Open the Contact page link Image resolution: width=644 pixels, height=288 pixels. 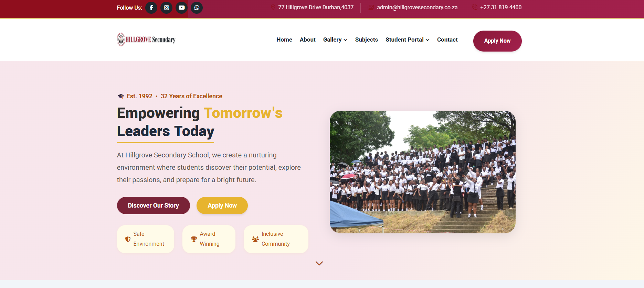pos(447,40)
